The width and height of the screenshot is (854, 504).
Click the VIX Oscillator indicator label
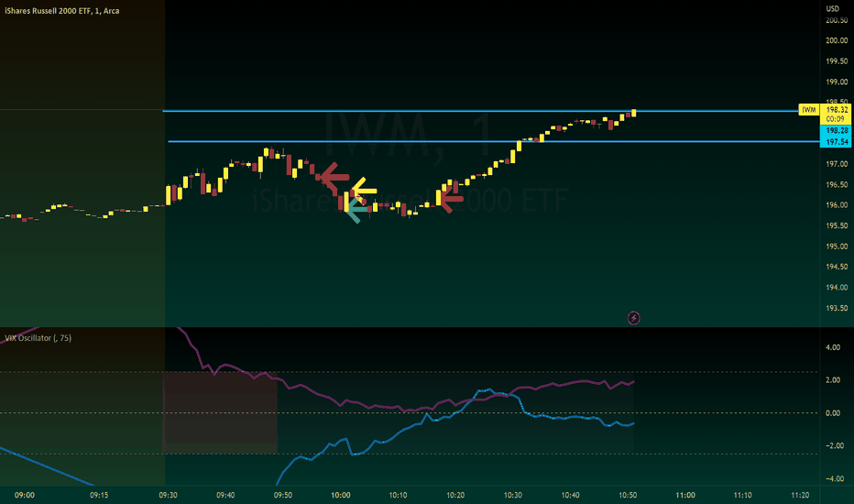38,338
